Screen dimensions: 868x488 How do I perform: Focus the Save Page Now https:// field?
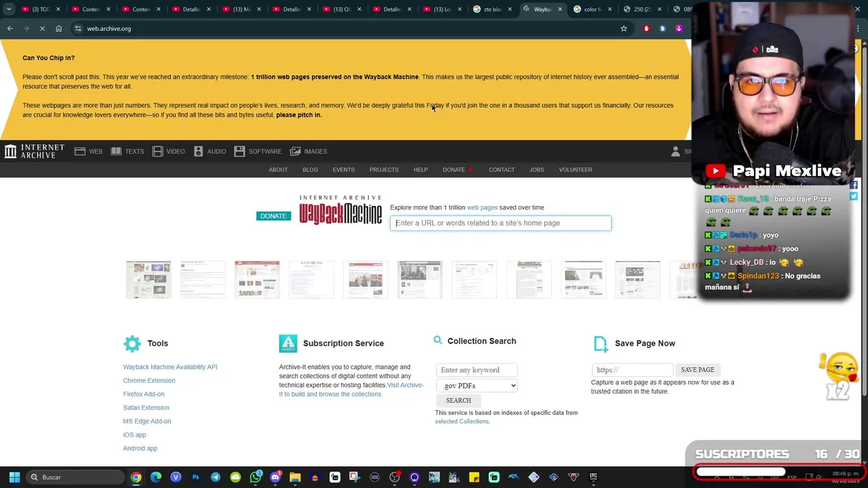[632, 370]
